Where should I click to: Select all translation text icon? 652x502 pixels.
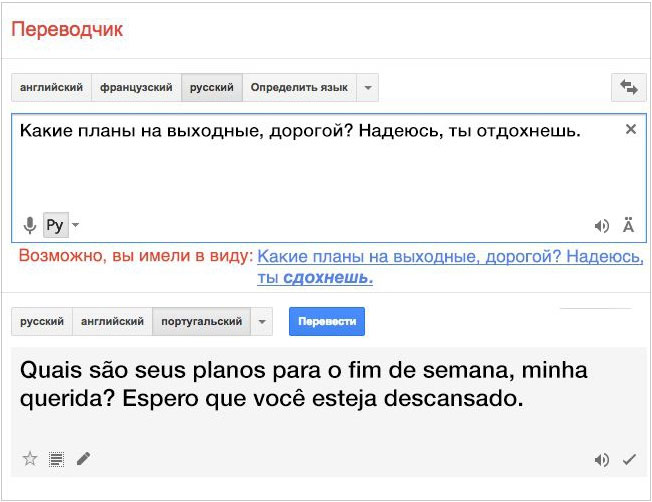click(56, 460)
